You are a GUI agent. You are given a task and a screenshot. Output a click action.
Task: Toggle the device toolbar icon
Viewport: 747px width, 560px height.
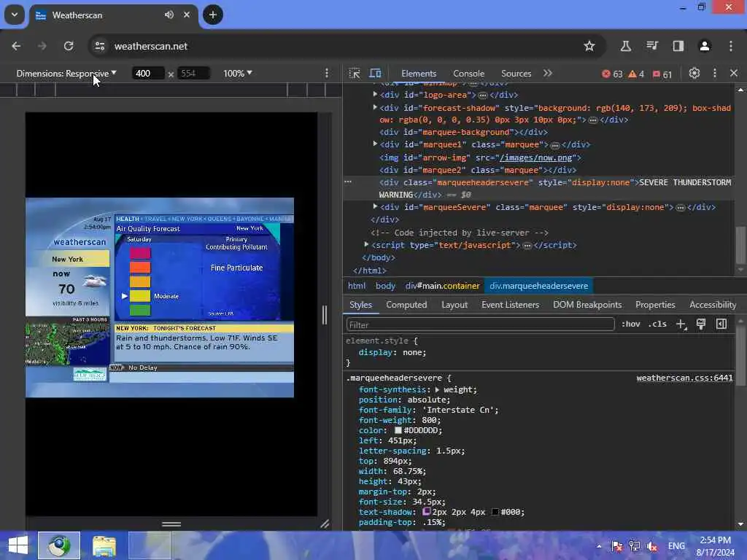point(376,74)
